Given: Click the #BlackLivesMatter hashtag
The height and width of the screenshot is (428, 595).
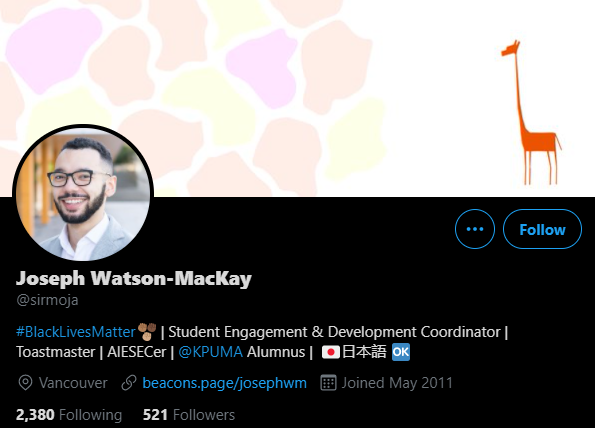Looking at the screenshot, I should pos(76,332).
